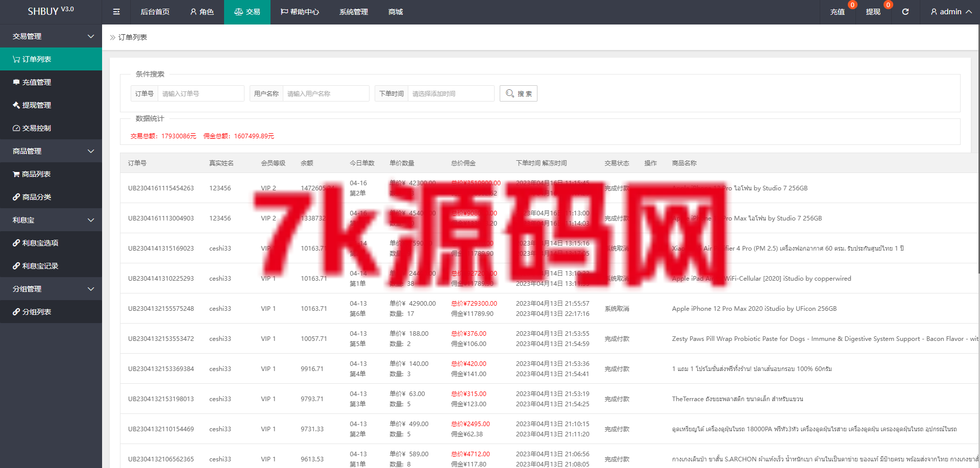Click the breadcrumb double-chevron icon
The width and height of the screenshot is (980, 468).
click(x=113, y=37)
